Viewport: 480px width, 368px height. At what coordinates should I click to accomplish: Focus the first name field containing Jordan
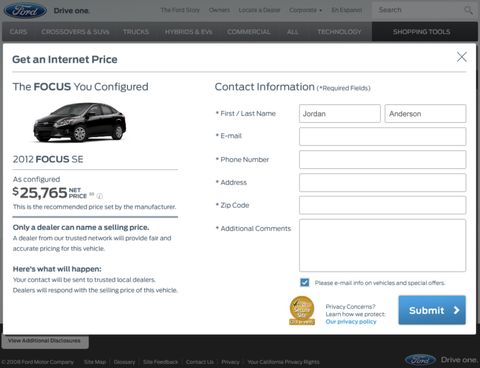point(340,114)
